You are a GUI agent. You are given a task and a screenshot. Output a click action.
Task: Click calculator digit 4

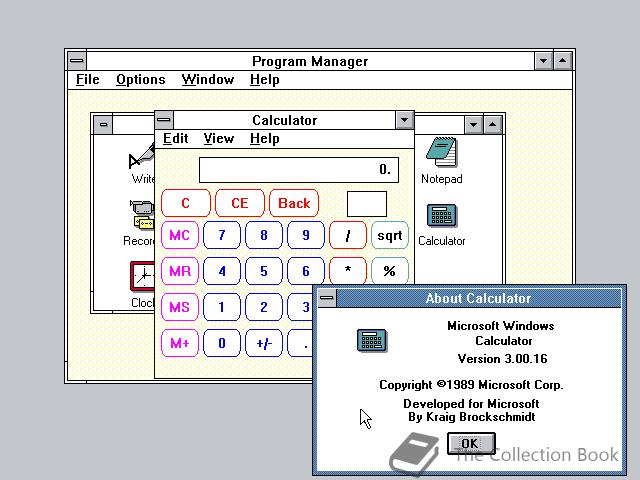[222, 271]
